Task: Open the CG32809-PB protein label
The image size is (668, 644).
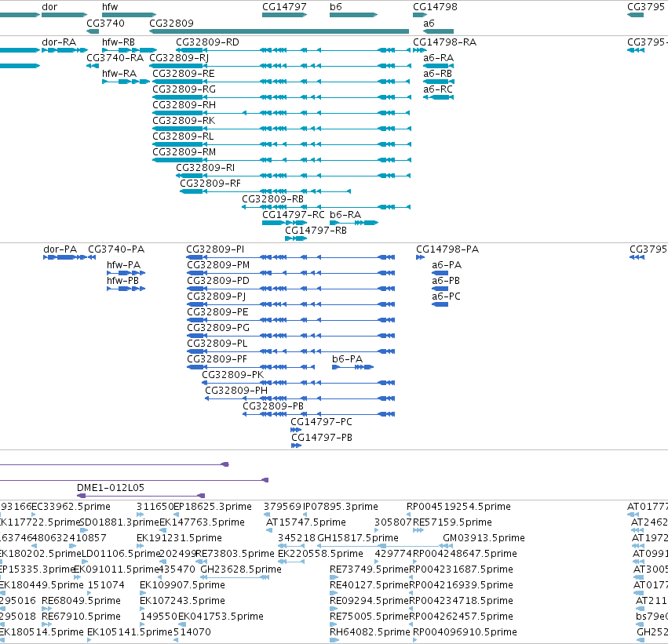Action: click(273, 406)
